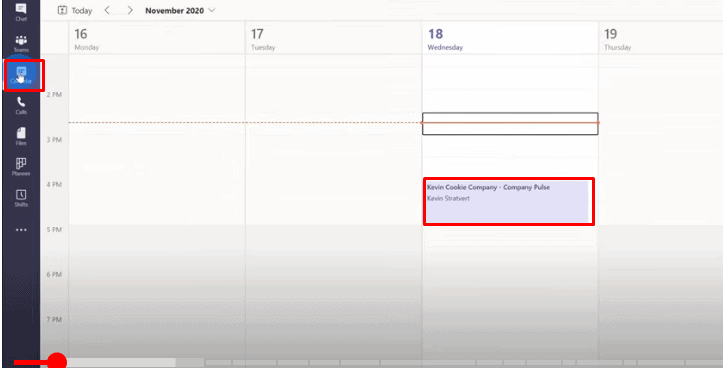Select Wednesday 18 day header
The height and width of the screenshot is (368, 723).
pyautogui.click(x=510, y=39)
